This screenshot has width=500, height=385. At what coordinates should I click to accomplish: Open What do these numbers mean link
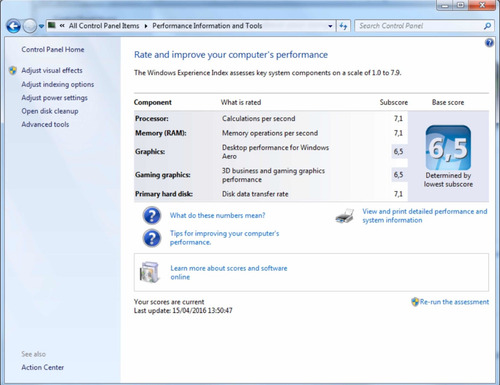217,215
